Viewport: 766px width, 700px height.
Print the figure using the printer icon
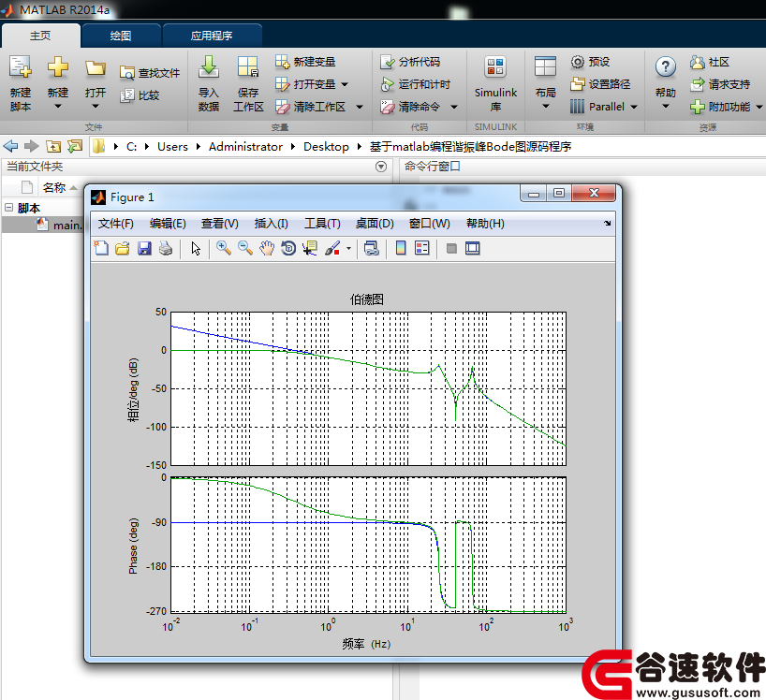point(166,249)
